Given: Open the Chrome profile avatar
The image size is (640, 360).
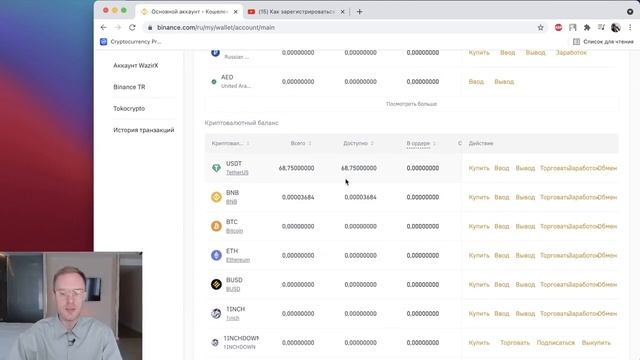Looking at the screenshot, I should pyautogui.click(x=616, y=27).
